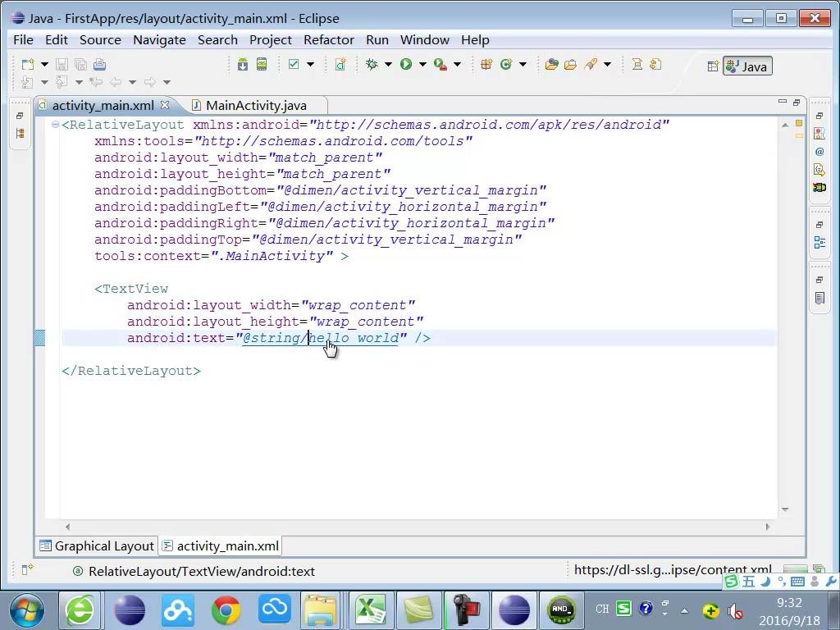Click the green Run button icon
840x630 pixels.
(406, 64)
